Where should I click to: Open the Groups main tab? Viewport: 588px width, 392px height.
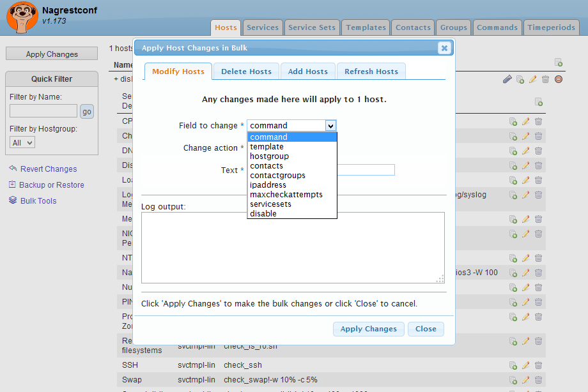[x=454, y=27]
